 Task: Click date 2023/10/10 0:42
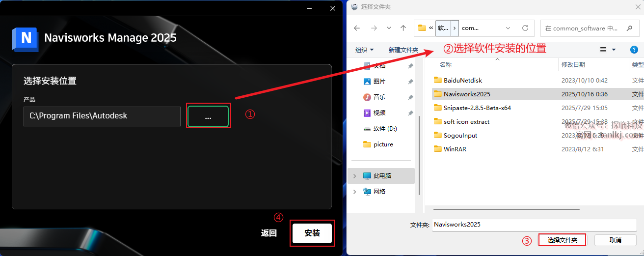585,80
